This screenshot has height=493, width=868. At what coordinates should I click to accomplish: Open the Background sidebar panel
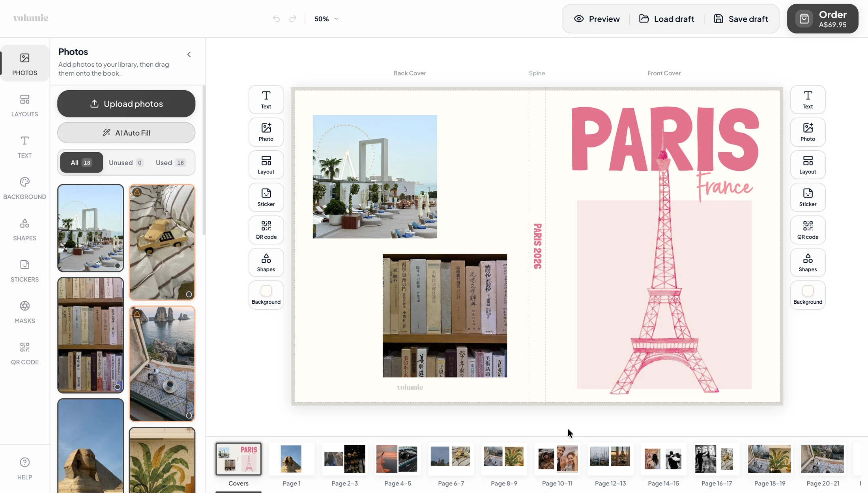pos(24,188)
